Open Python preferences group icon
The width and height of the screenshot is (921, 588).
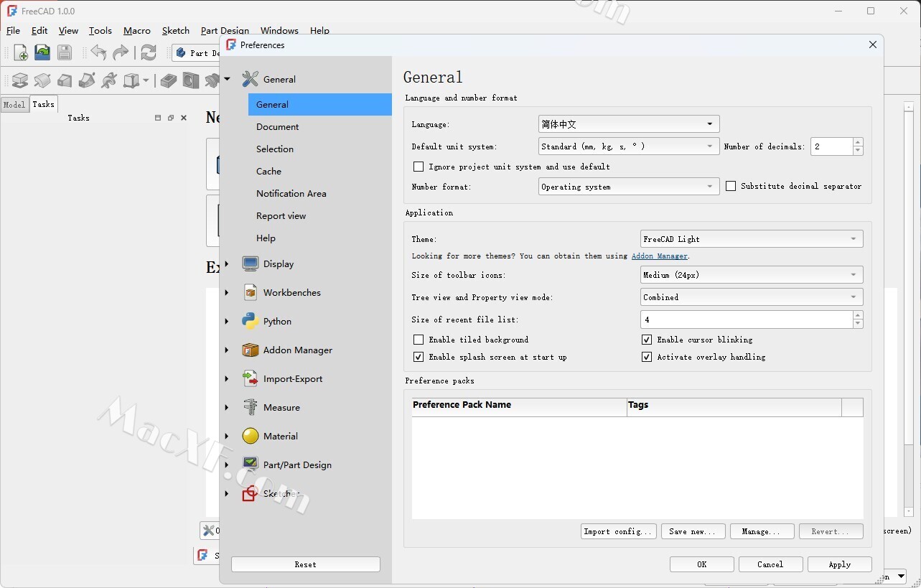click(250, 321)
